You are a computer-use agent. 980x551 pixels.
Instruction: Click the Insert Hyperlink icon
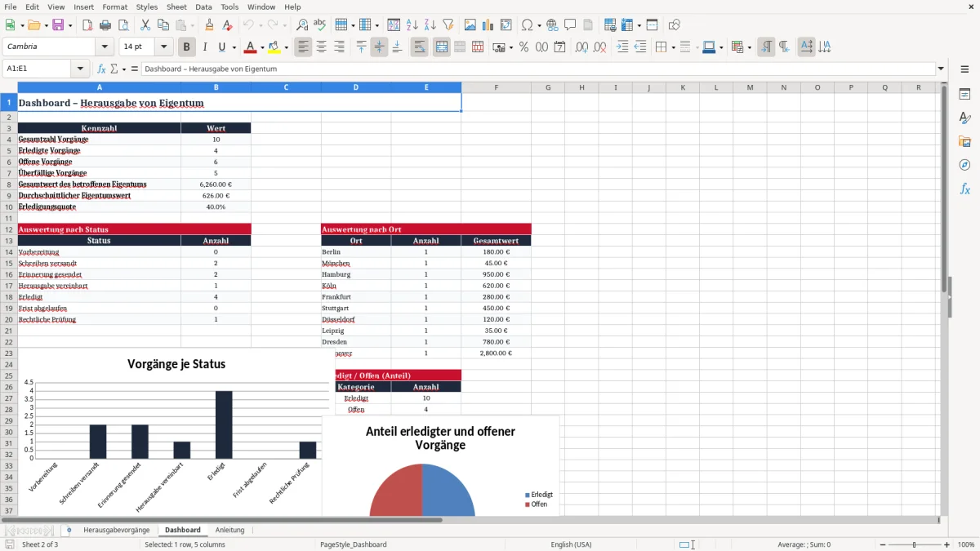point(552,25)
